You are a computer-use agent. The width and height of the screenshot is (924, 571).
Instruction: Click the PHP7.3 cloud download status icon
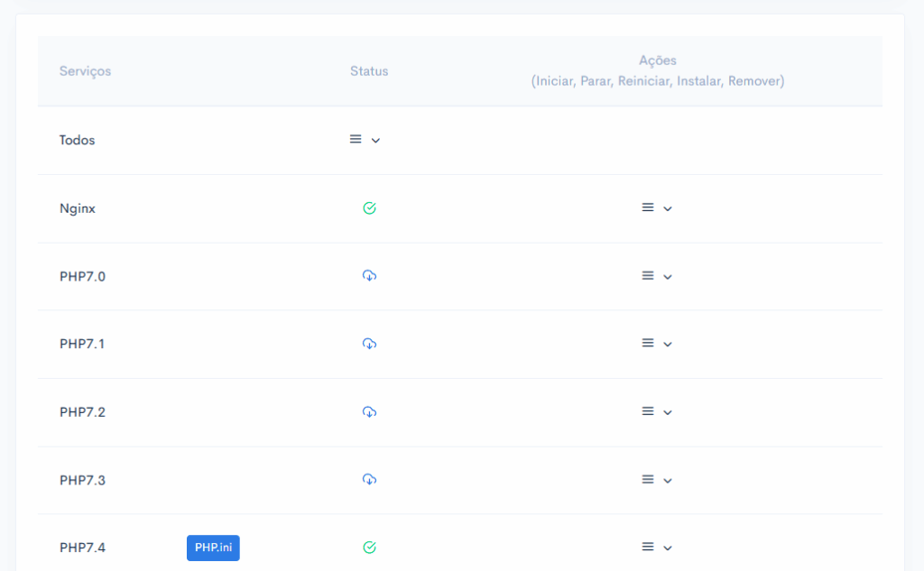pyautogui.click(x=369, y=480)
